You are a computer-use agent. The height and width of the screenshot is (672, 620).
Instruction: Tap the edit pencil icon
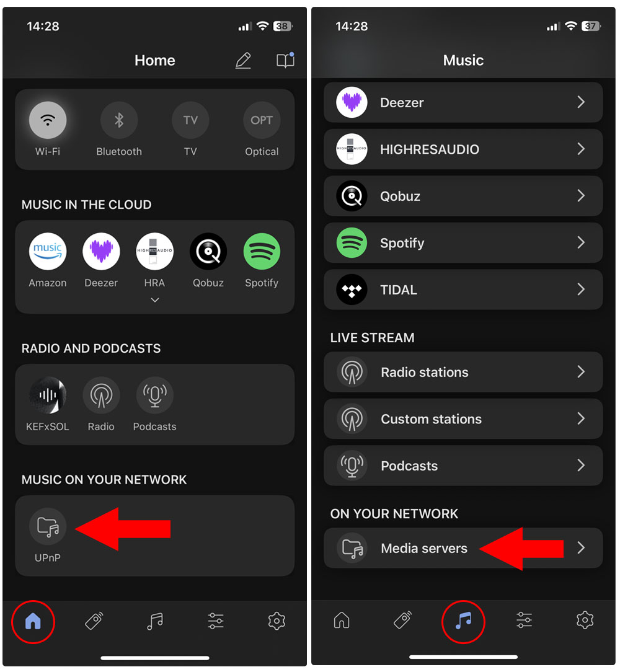243,61
